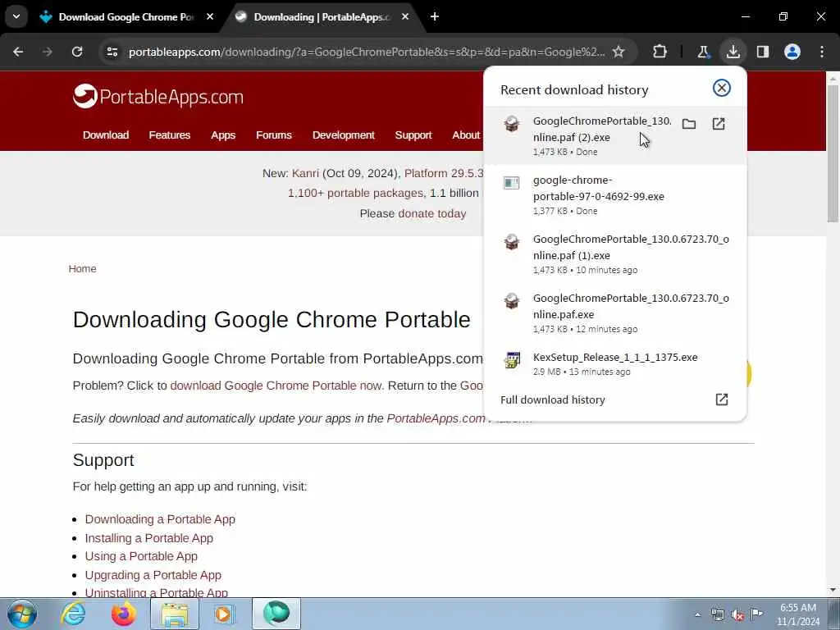
Task: Click the address bar URL
Action: 367,52
